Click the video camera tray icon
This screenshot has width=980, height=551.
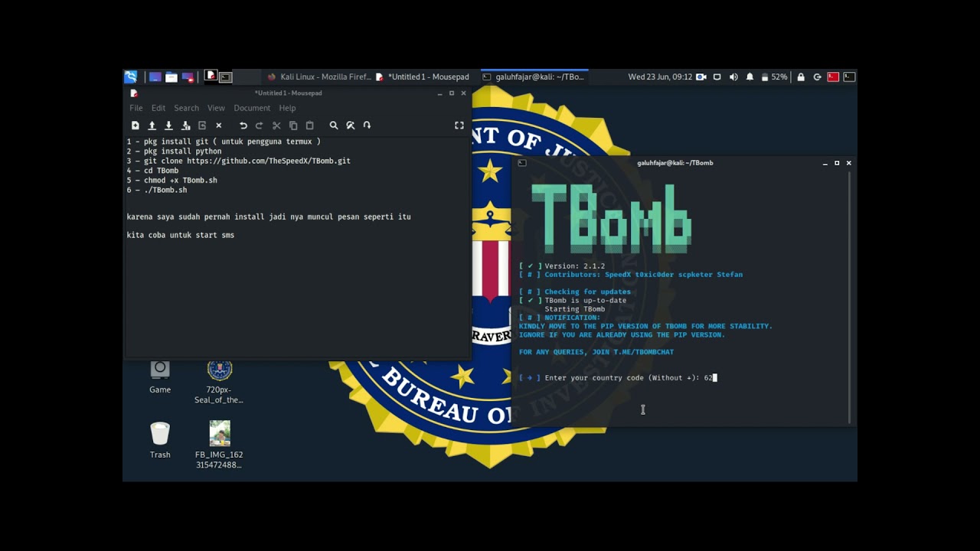701,77
